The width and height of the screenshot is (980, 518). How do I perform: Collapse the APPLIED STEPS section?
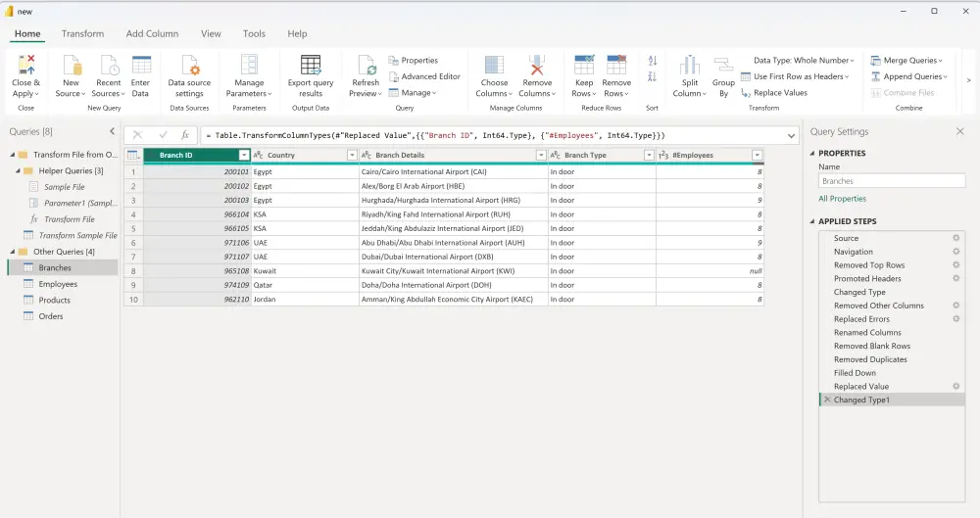click(812, 221)
